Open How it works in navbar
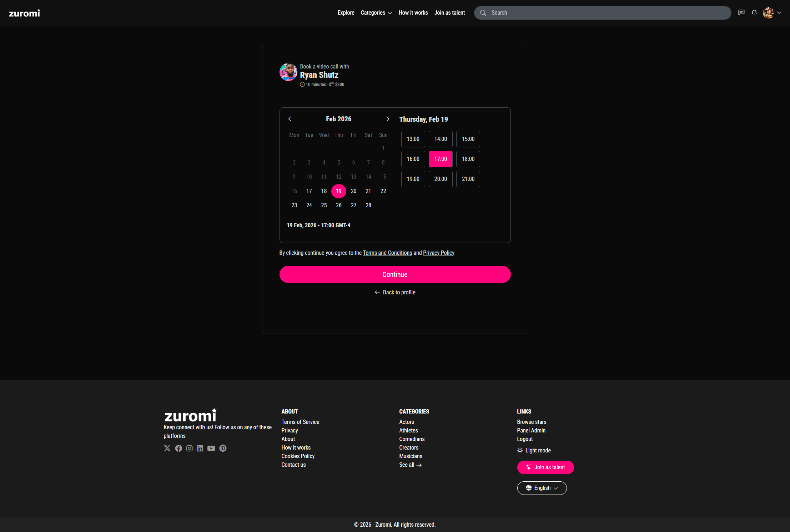Viewport: 790px width, 532px height. (413, 12)
